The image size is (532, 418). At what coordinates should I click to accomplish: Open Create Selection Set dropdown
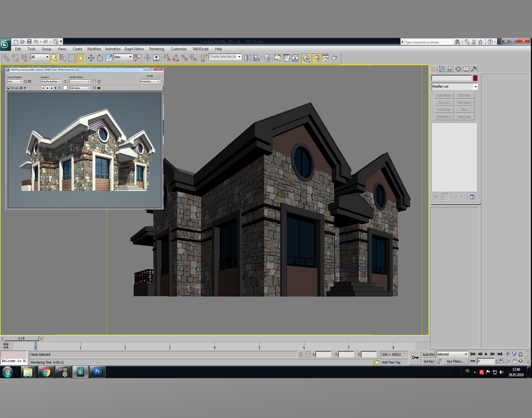point(225,57)
